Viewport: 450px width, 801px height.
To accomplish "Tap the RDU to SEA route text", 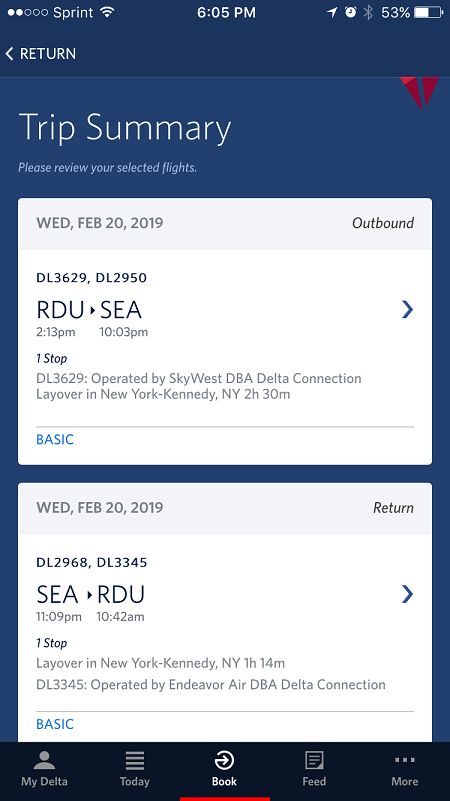I will click(x=89, y=310).
